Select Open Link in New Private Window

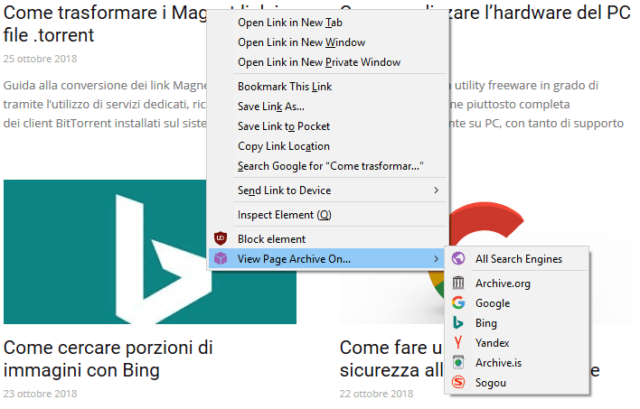(x=318, y=62)
